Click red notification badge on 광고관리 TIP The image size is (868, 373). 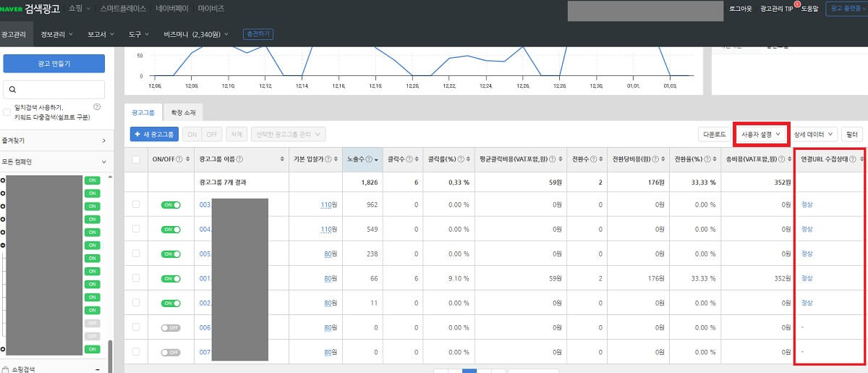click(796, 4)
